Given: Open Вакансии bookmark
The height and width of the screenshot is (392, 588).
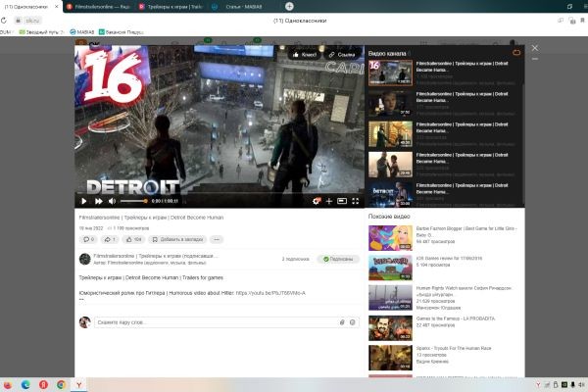Looking at the screenshot, I should (x=121, y=32).
